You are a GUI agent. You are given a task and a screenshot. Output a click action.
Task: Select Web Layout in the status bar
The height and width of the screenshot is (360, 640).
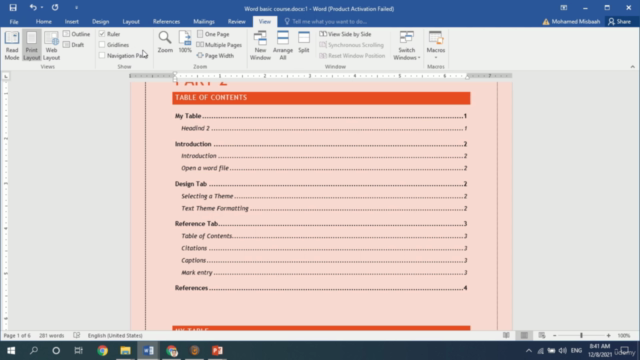pos(542,336)
